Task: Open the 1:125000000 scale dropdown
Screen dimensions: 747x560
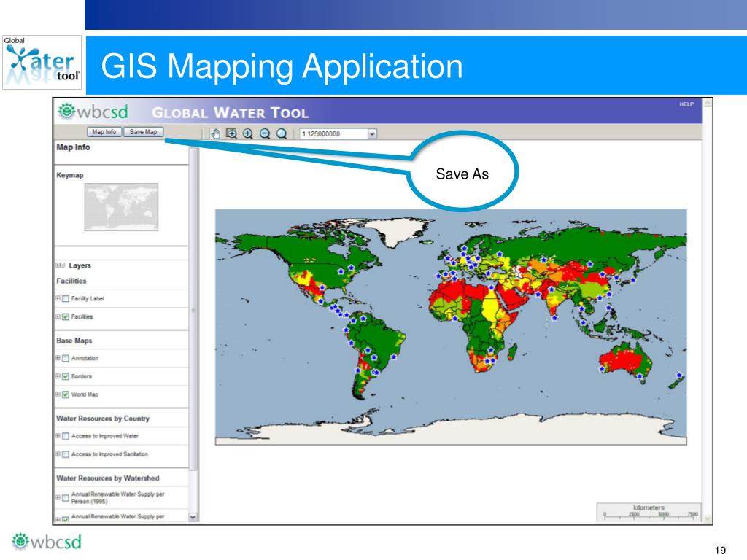Action: (x=372, y=134)
